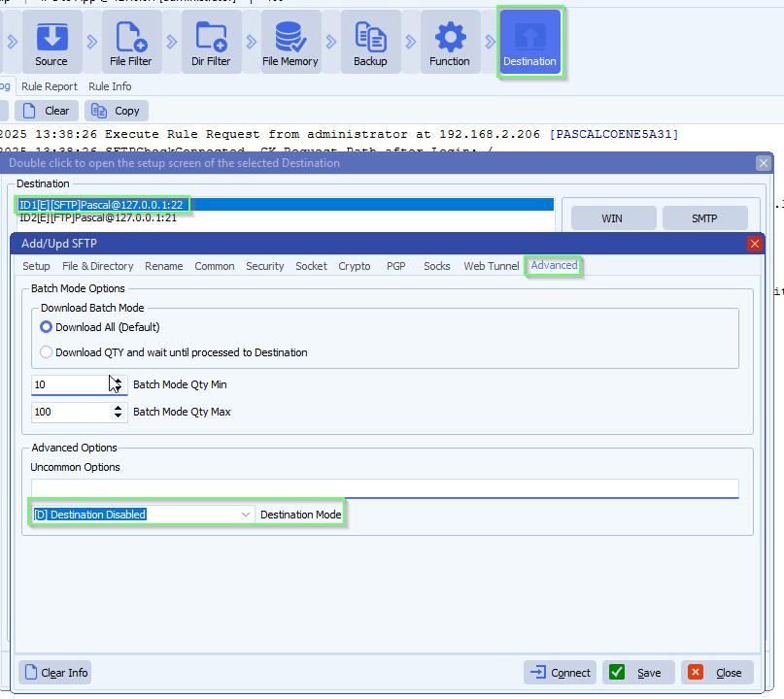Open the Function step
Image resolution: width=784 pixels, height=699 pixels.
[x=450, y=43]
